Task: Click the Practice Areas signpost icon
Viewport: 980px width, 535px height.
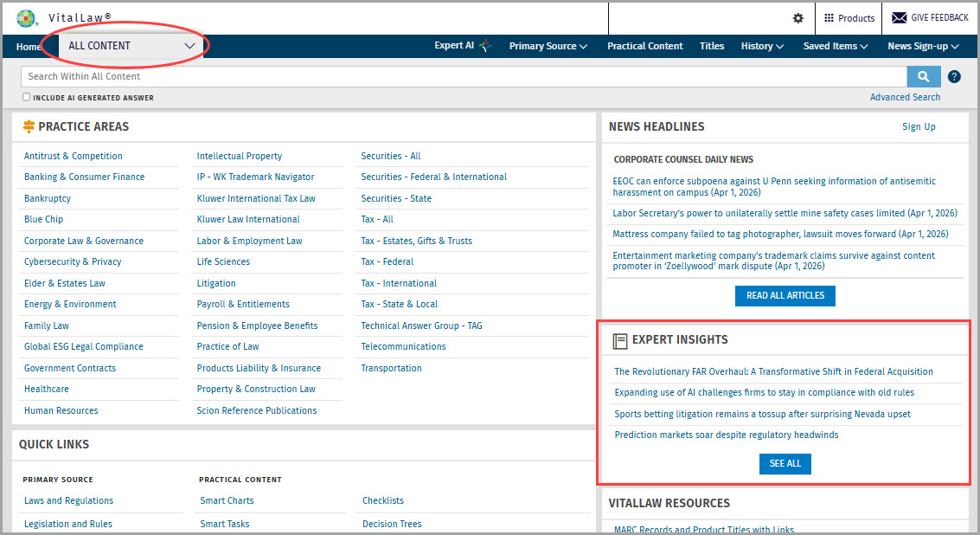Action: [x=29, y=126]
